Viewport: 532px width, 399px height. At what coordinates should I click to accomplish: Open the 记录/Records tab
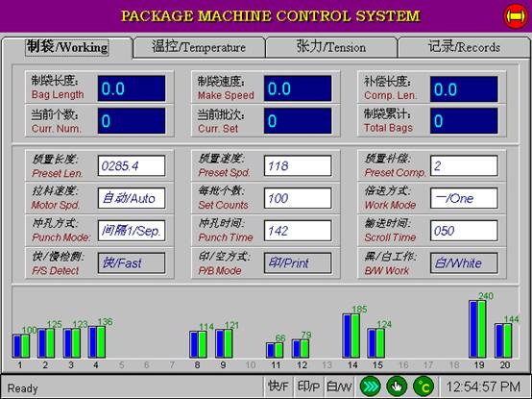click(x=464, y=47)
